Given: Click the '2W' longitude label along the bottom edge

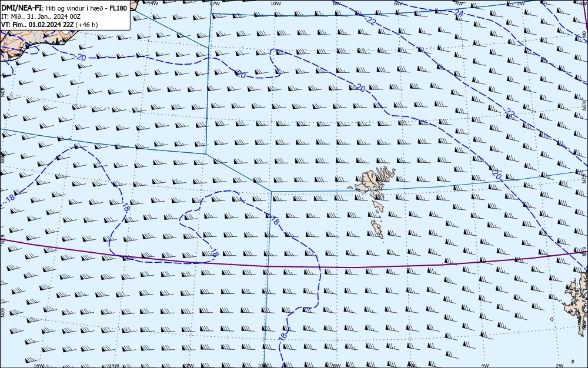Looking at the screenshot, I should [560, 366].
